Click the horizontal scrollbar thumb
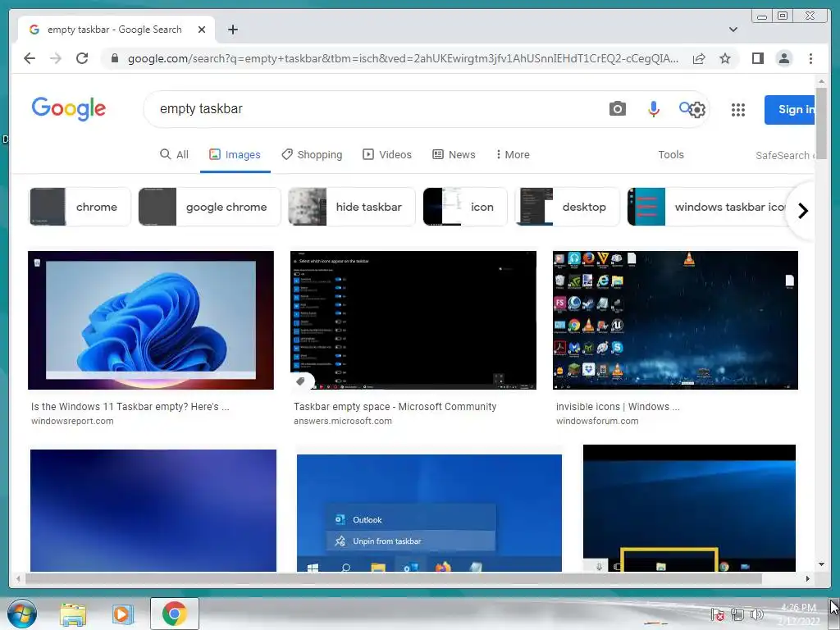 click(394, 578)
